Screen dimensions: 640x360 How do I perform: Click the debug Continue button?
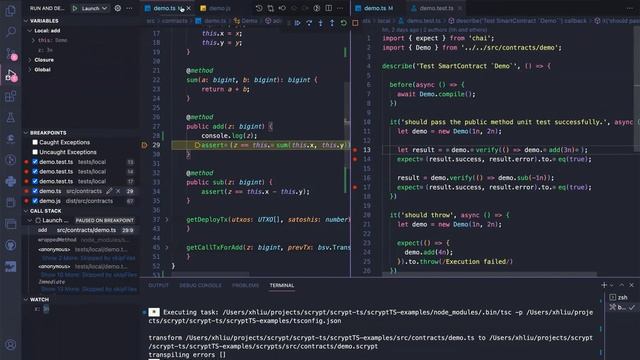(x=297, y=23)
